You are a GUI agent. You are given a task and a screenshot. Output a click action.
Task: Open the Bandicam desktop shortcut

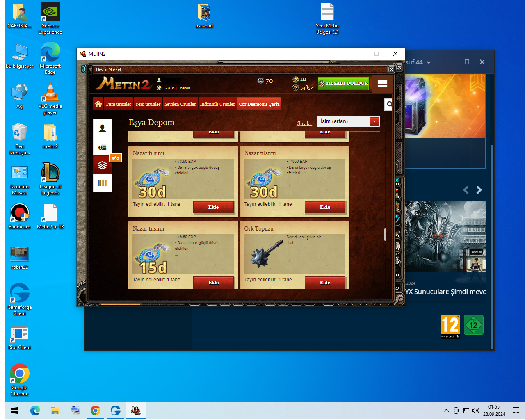[x=20, y=216]
